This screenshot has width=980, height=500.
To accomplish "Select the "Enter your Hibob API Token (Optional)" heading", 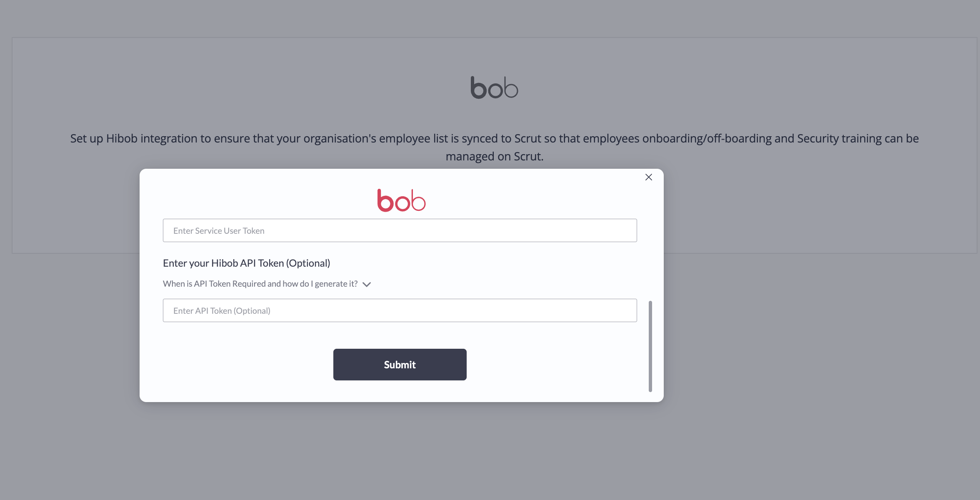I will tap(246, 263).
